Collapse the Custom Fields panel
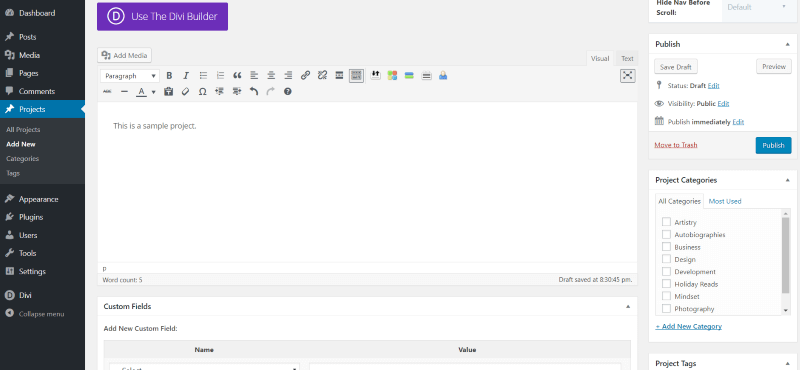Screen dimensions: 800x370 (628, 307)
